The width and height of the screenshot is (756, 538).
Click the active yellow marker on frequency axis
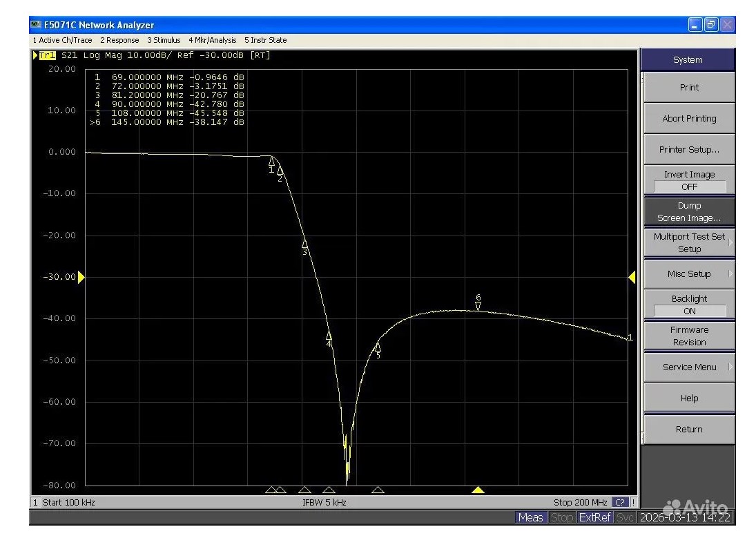tap(478, 490)
